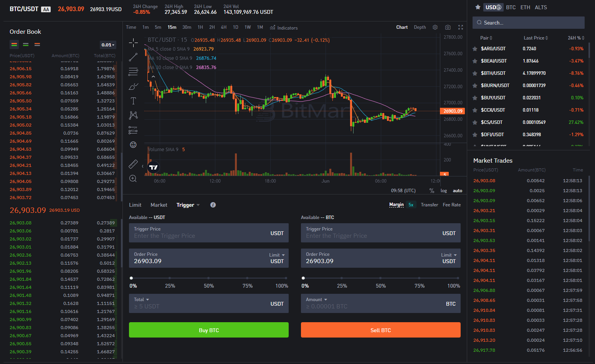595x364 pixels.
Task: Favorite the $CS/USDT pair star
Action: click(475, 122)
